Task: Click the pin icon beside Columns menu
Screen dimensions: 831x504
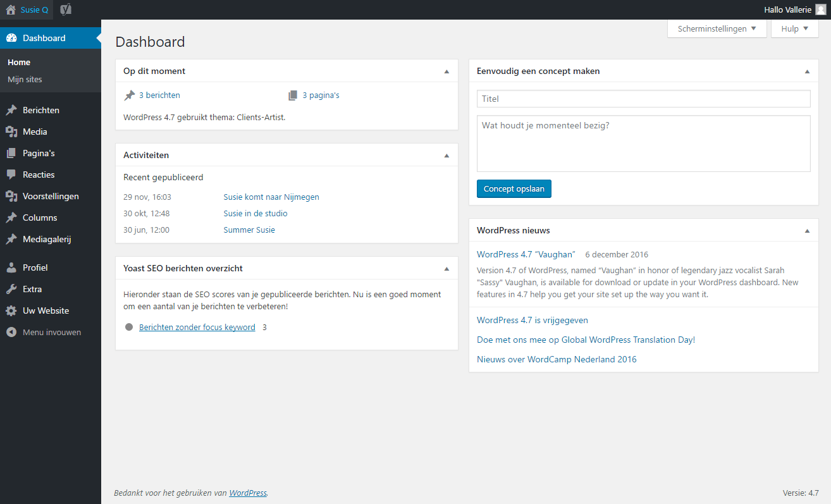Action: click(x=11, y=218)
